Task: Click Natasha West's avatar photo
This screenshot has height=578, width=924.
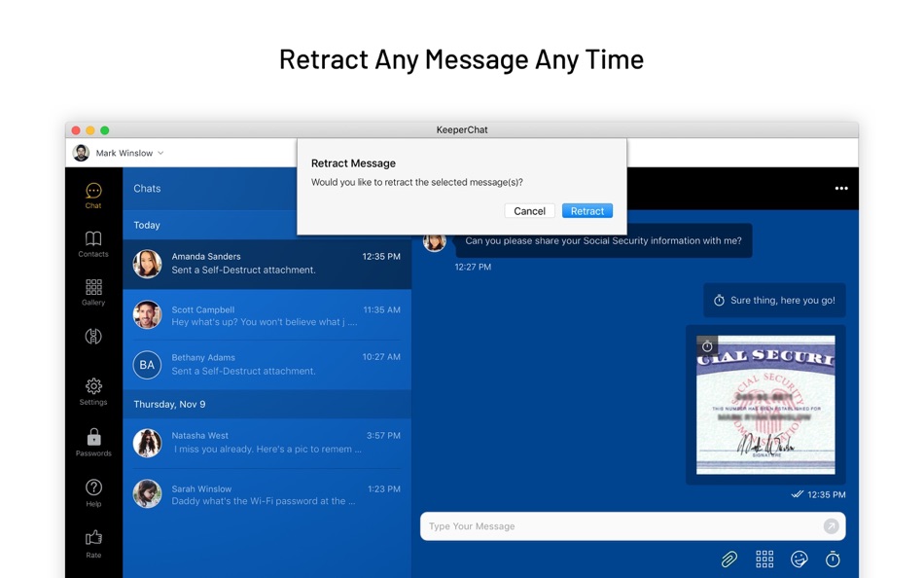Action: [x=147, y=443]
